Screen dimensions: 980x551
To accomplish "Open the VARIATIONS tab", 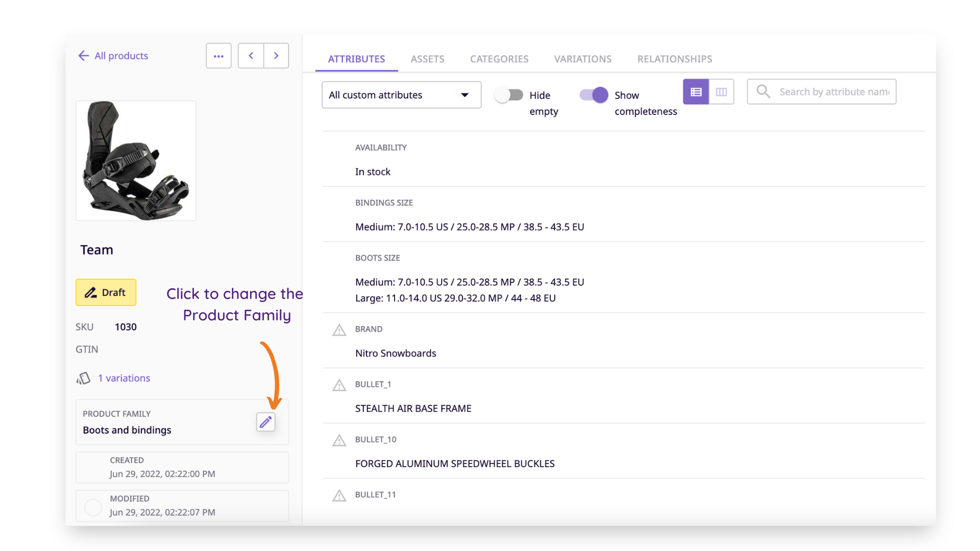I will pyautogui.click(x=583, y=59).
